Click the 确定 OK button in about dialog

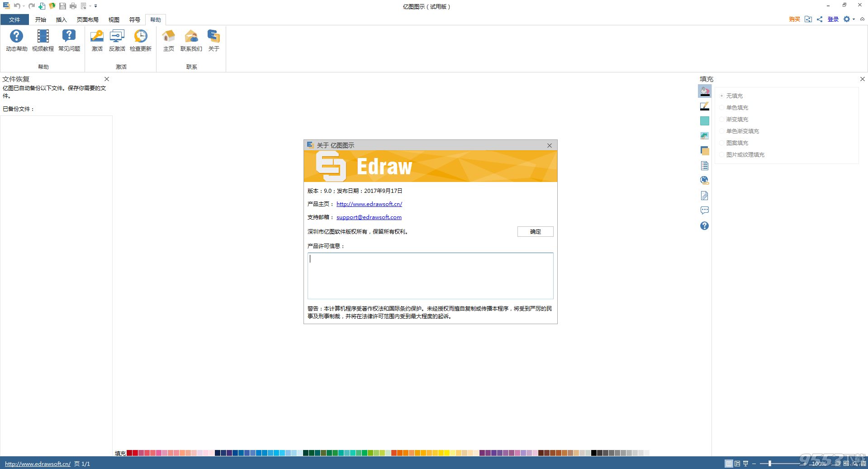pos(535,231)
